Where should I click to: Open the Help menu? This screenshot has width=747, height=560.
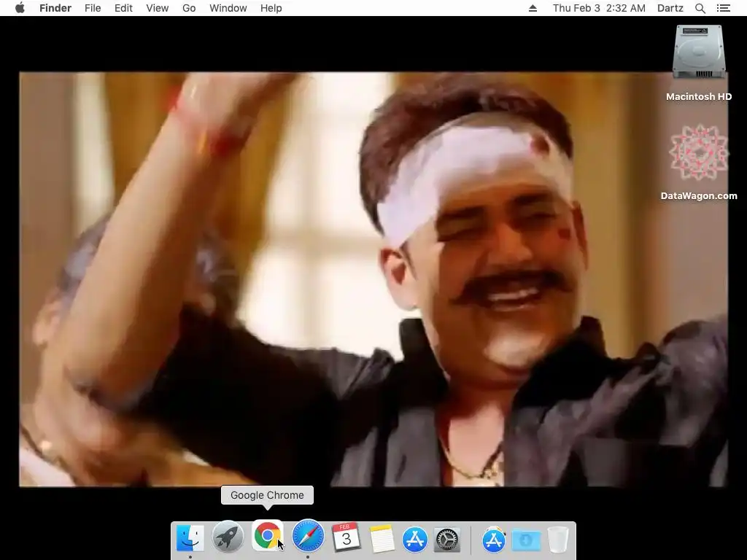coord(271,8)
